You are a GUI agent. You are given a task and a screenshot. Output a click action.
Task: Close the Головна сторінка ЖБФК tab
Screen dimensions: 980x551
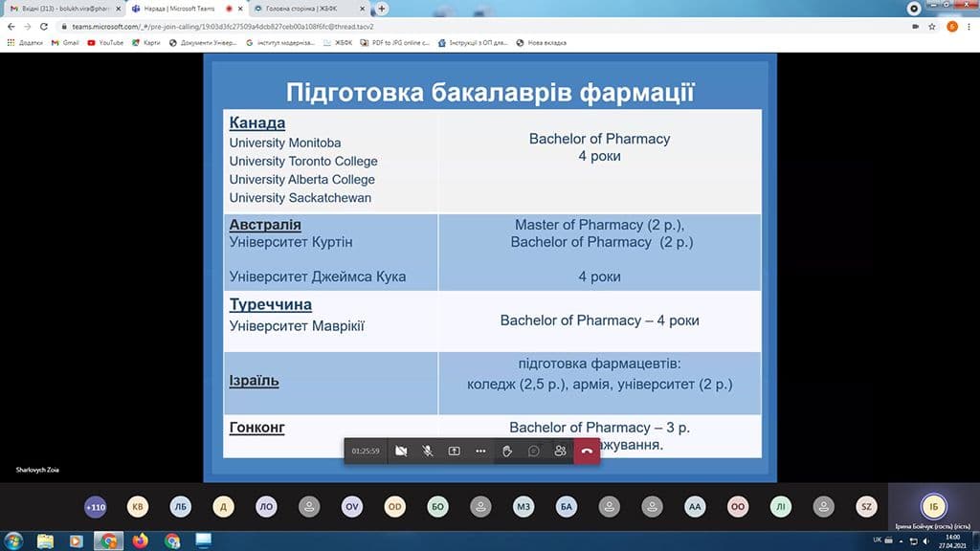coord(363,9)
